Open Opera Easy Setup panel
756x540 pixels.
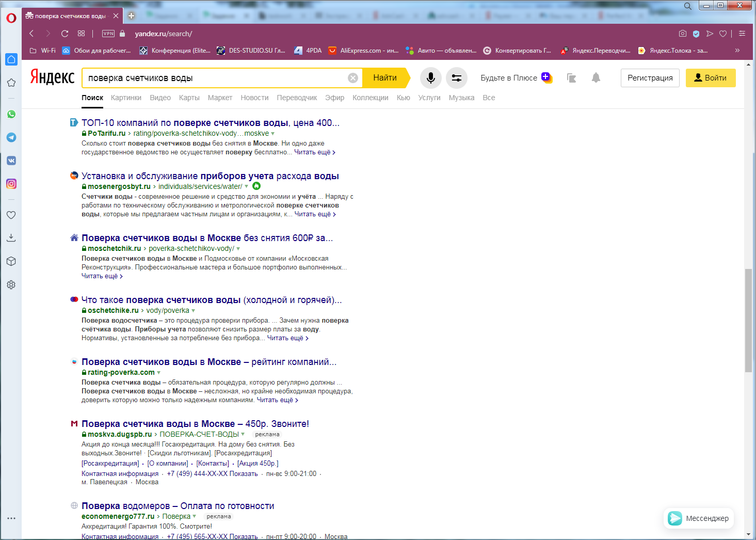pyautogui.click(x=742, y=34)
